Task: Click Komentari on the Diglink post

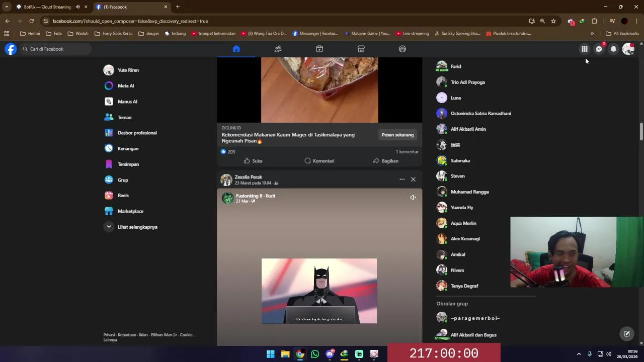Action: pyautogui.click(x=319, y=161)
